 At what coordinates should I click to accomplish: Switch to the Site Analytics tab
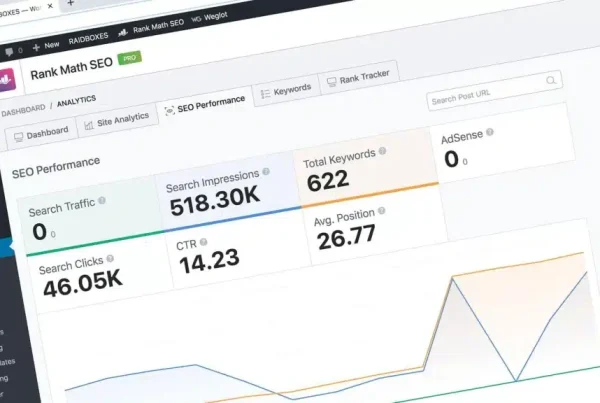click(117, 121)
